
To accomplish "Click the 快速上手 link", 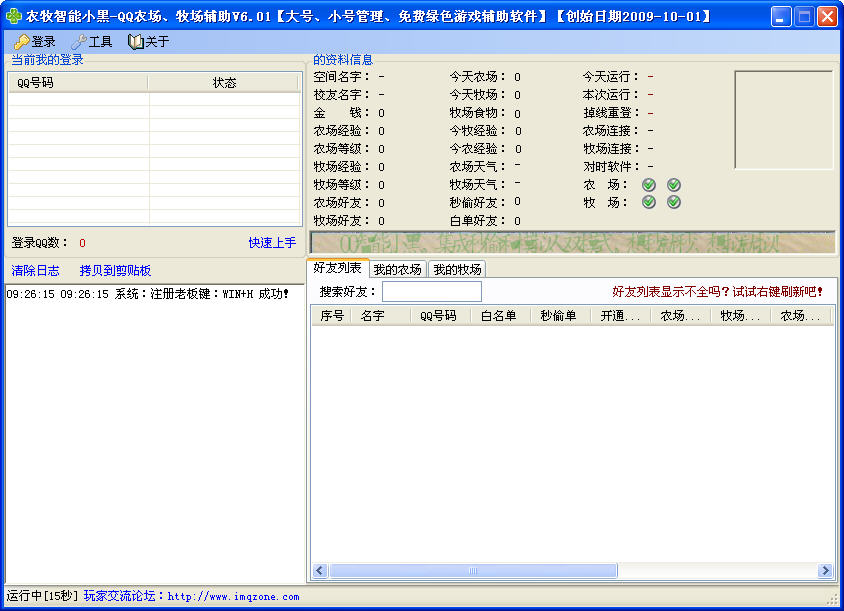I will coord(272,243).
